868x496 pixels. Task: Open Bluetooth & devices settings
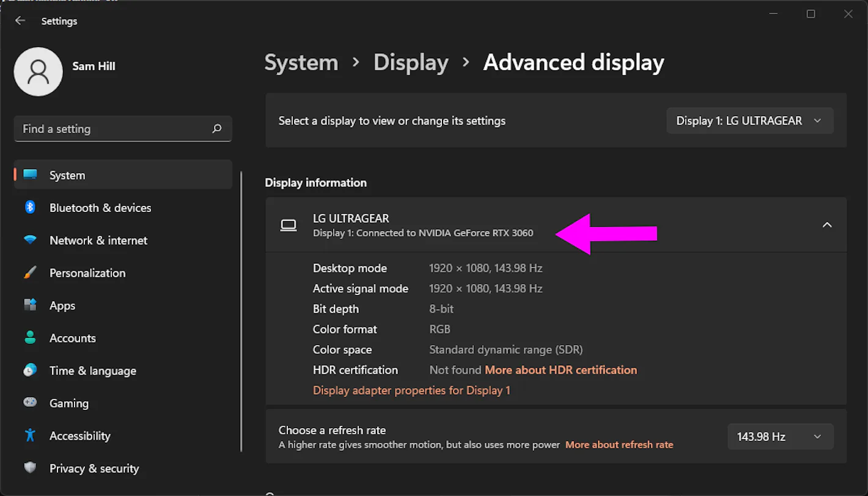[x=123, y=208]
